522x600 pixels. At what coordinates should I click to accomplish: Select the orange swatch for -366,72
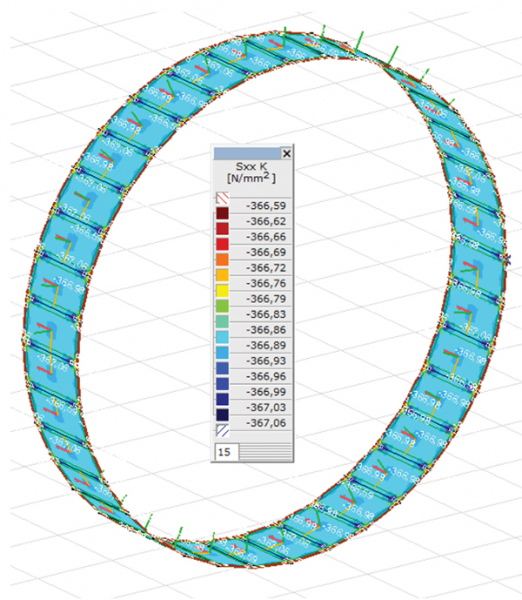point(222,260)
